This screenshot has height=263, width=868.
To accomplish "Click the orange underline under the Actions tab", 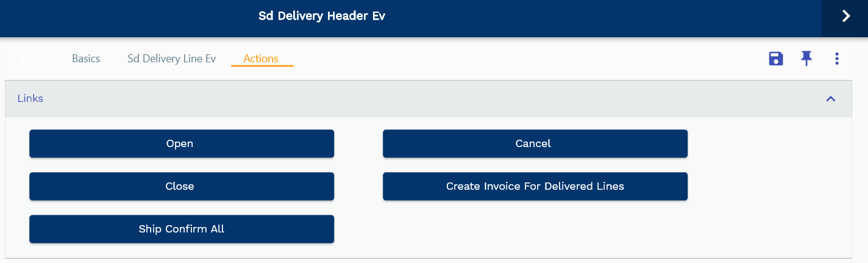I will point(262,65).
